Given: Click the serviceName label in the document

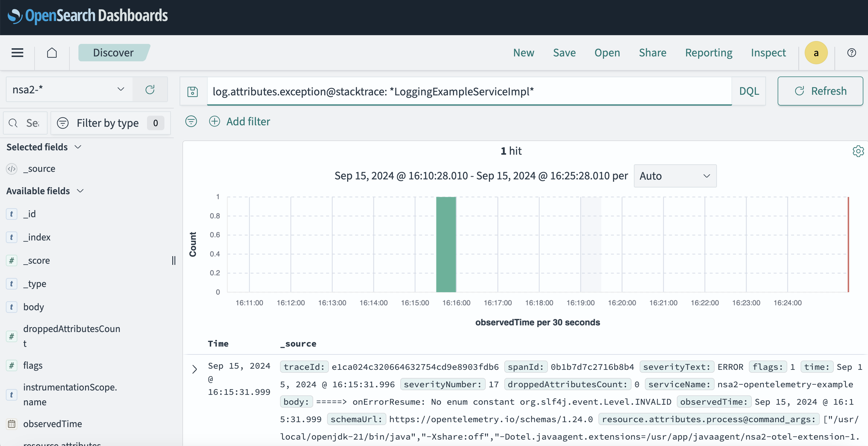Looking at the screenshot, I should tap(679, 385).
